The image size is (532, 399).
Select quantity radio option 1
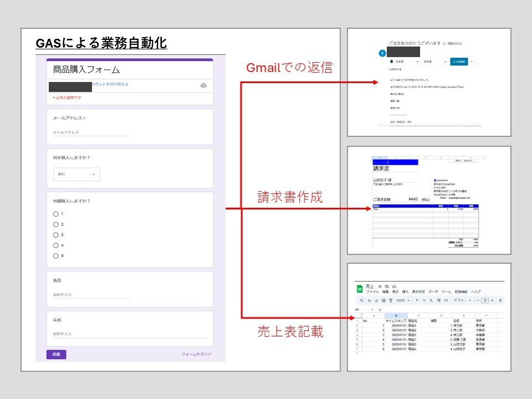point(55,214)
